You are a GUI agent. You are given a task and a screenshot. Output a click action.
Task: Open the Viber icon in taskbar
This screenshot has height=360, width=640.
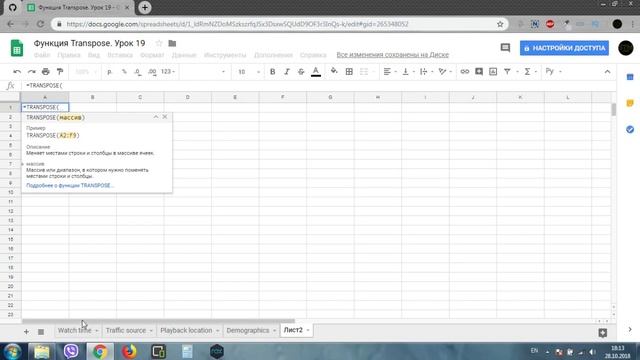point(71,351)
